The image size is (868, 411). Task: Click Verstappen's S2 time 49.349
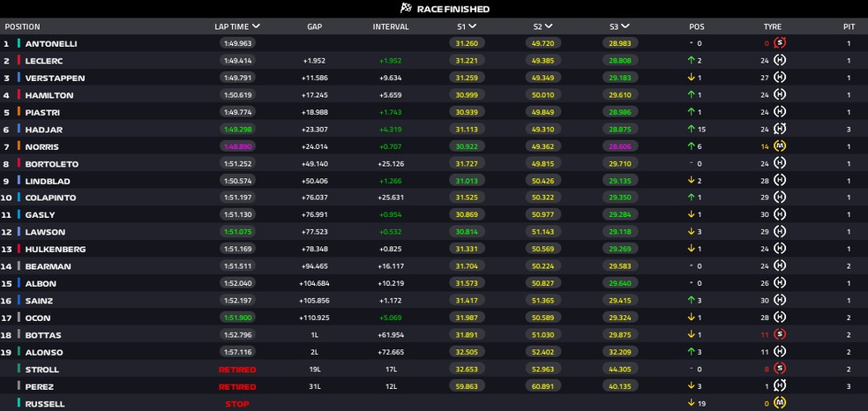[543, 78]
